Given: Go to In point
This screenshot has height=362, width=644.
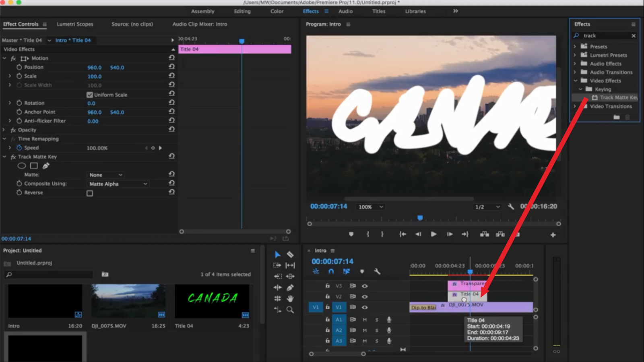Looking at the screenshot, I should click(x=402, y=234).
